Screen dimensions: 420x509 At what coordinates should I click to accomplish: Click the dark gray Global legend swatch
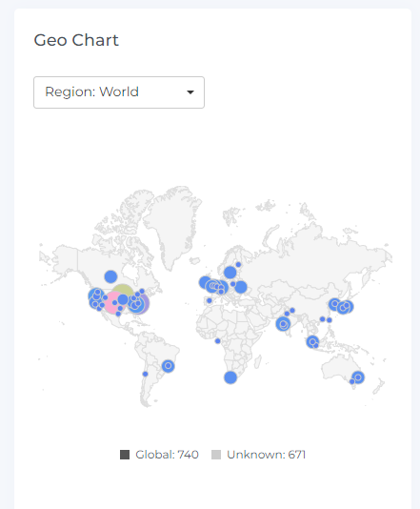[125, 455]
